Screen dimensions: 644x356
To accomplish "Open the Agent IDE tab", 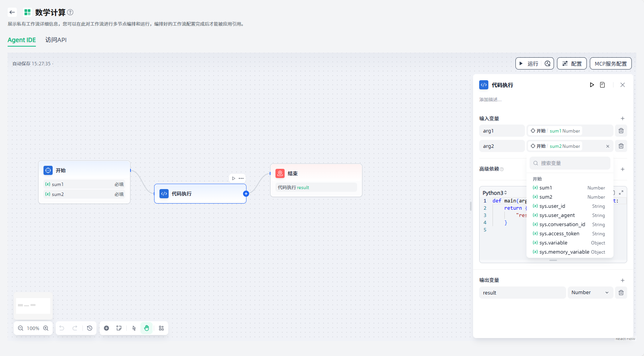I will 22,40.
